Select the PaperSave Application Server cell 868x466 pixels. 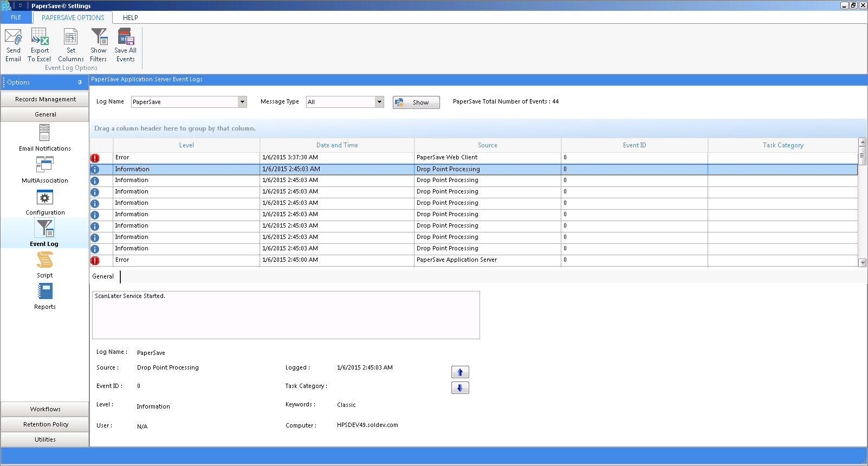pyautogui.click(x=488, y=260)
